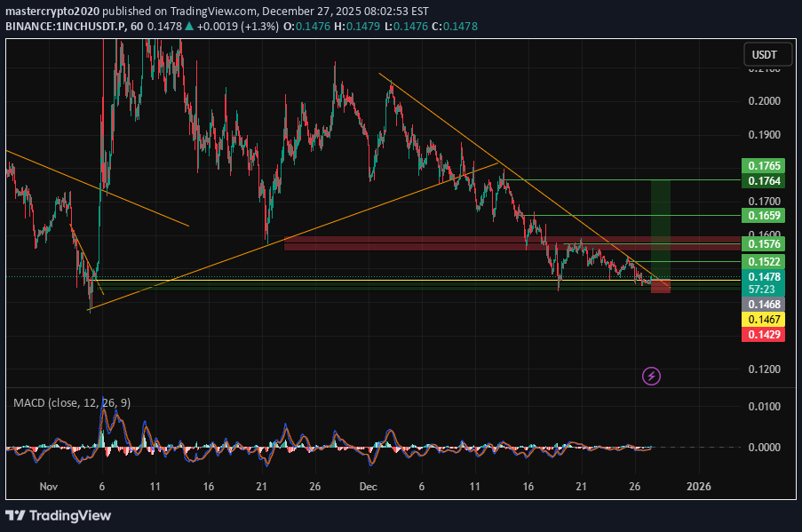Click the 0.0100 MACD scale label
The image size is (802, 532).
(764, 407)
